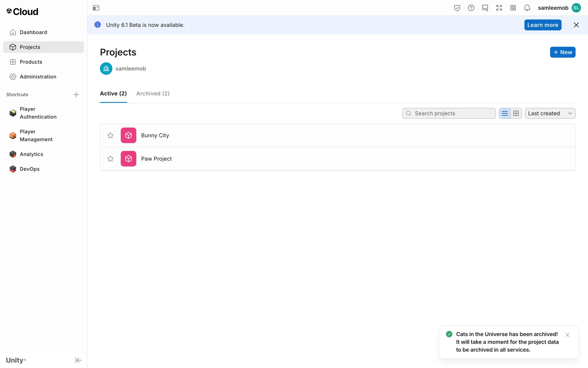Click the Learn more button
The width and height of the screenshot is (588, 368).
pyautogui.click(x=542, y=25)
